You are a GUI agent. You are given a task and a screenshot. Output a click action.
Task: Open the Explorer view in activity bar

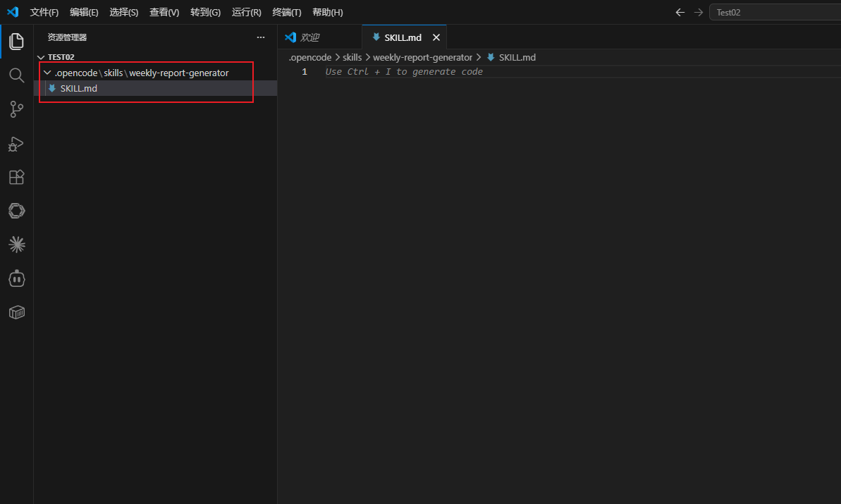coord(17,42)
